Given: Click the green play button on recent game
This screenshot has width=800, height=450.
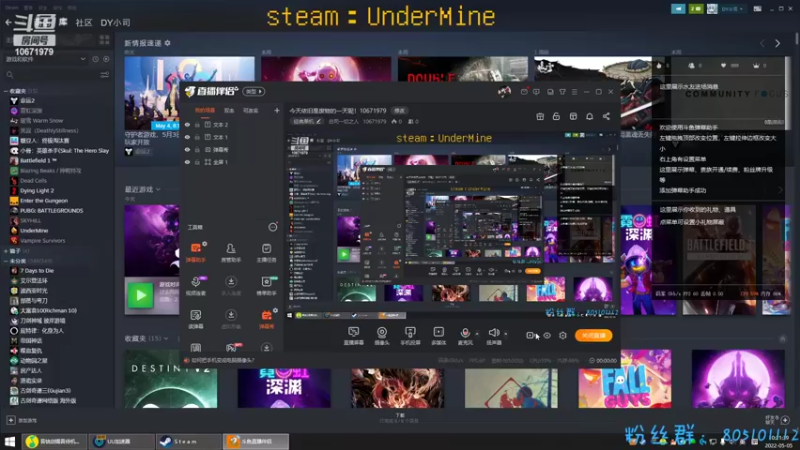Looking at the screenshot, I should [x=140, y=295].
